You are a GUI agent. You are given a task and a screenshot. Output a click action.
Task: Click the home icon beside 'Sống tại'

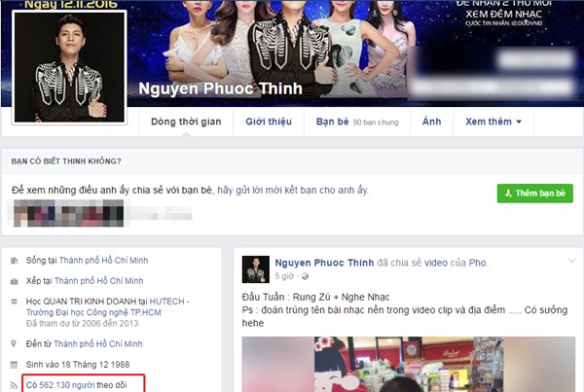point(14,260)
